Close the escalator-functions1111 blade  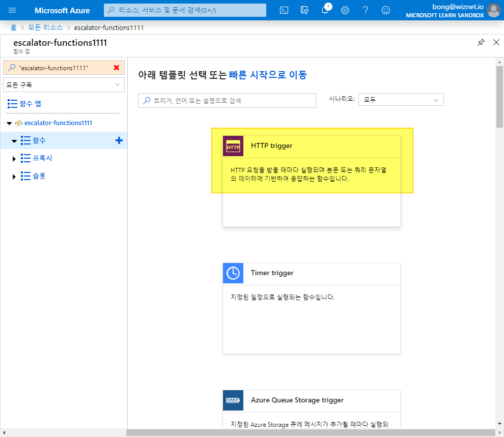pos(496,42)
